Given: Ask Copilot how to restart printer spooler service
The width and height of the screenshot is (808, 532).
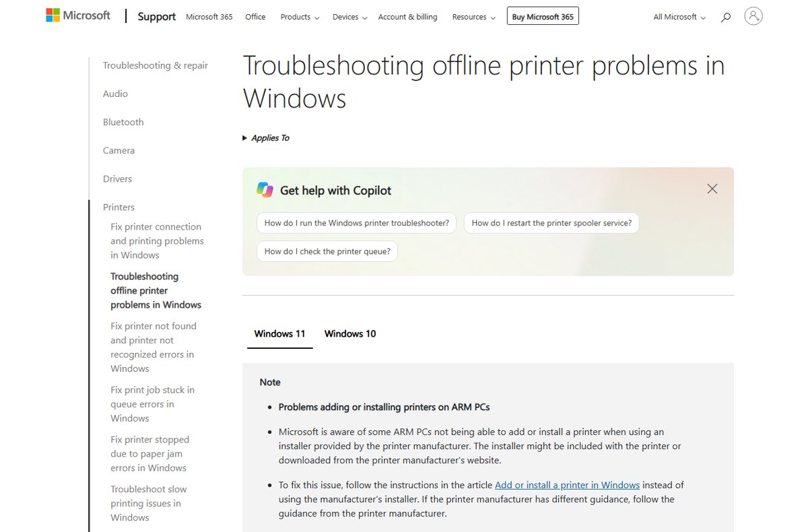Looking at the screenshot, I should tap(551, 223).
